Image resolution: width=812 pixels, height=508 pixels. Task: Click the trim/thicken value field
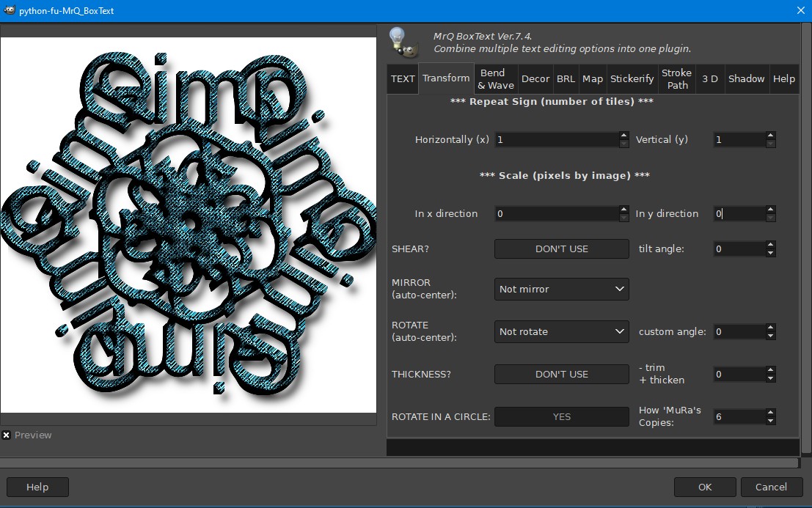(x=739, y=374)
